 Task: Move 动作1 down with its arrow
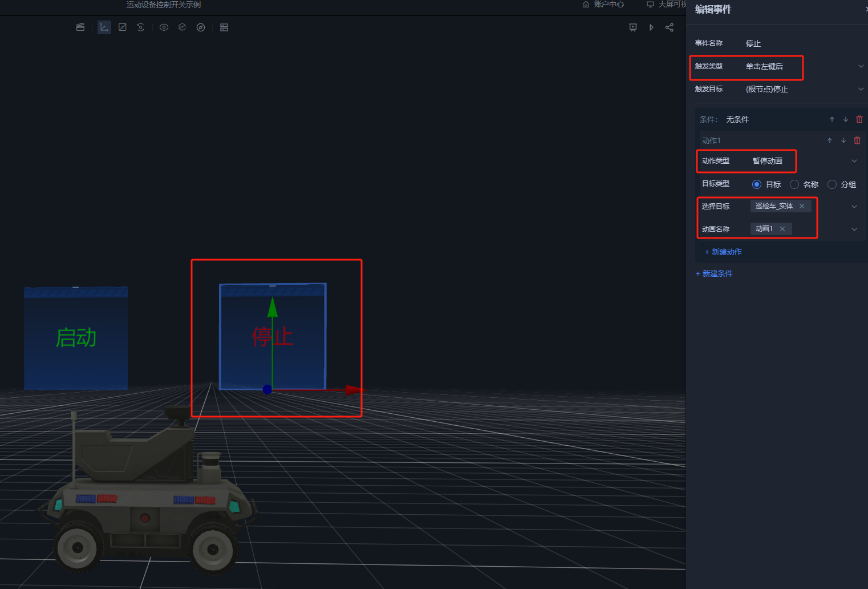point(843,140)
